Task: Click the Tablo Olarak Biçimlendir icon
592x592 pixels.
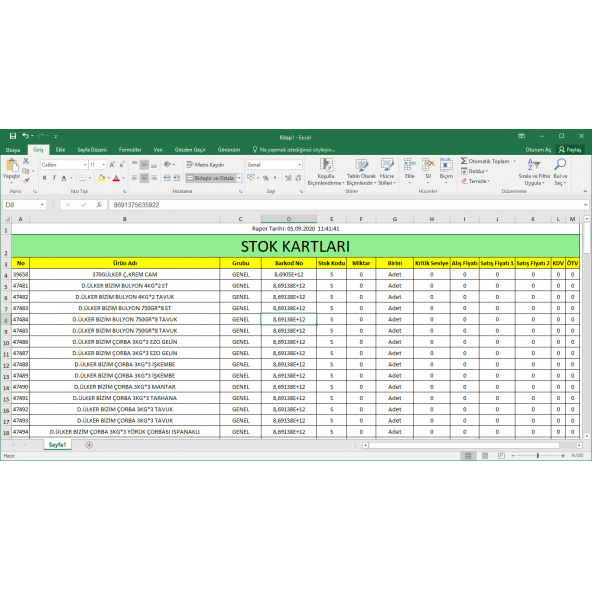Action: coord(361,165)
